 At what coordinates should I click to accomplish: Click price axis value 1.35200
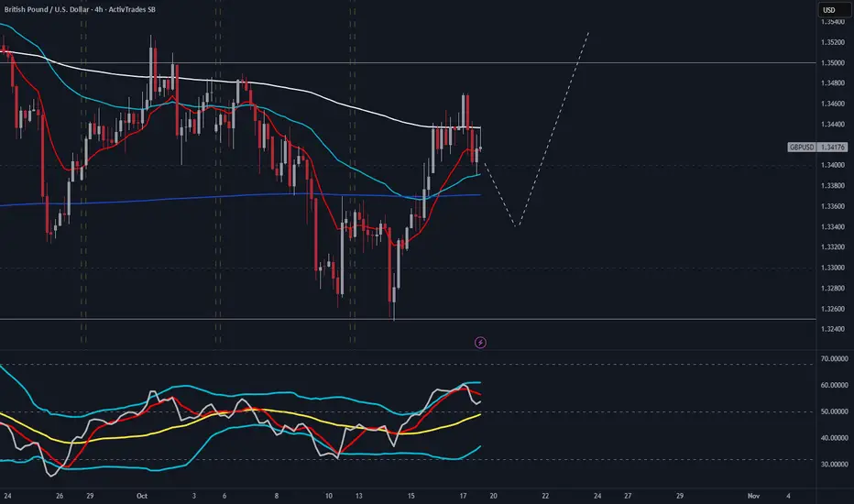pos(833,42)
